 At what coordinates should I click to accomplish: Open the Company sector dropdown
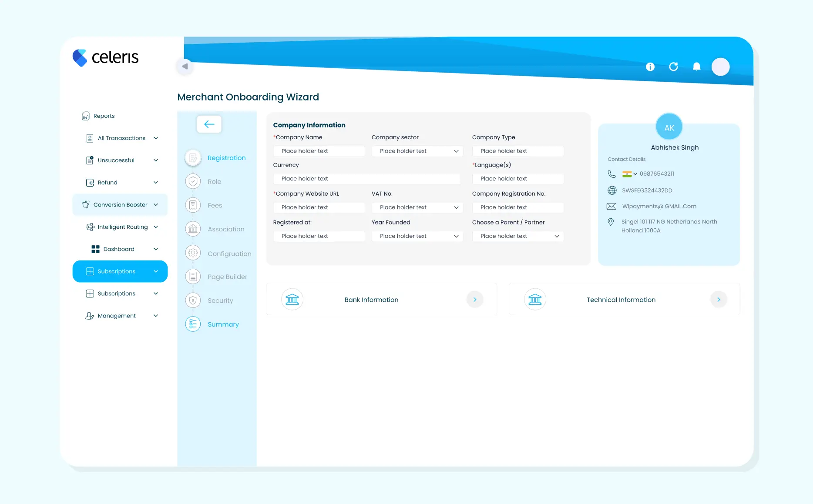417,151
